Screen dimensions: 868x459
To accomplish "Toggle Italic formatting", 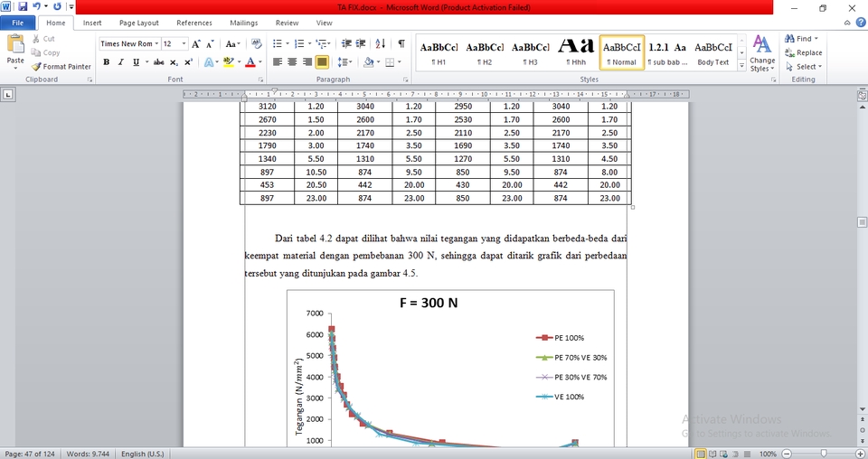I will click(120, 62).
